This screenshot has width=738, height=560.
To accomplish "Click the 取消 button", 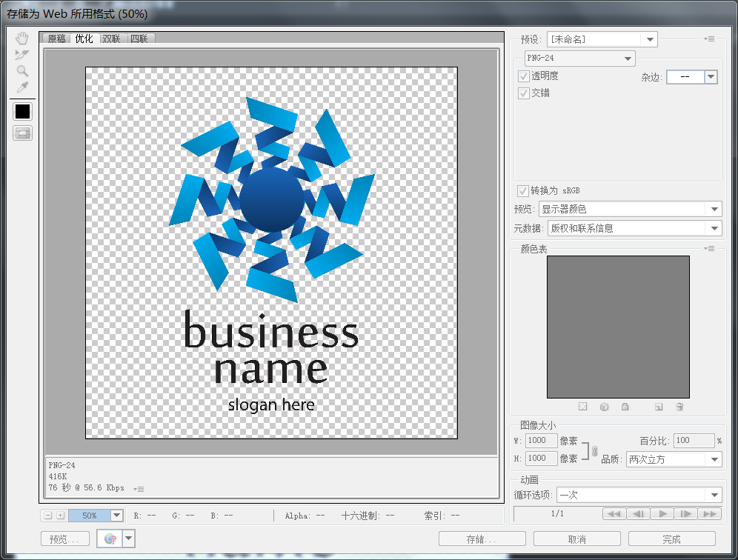I will (576, 539).
